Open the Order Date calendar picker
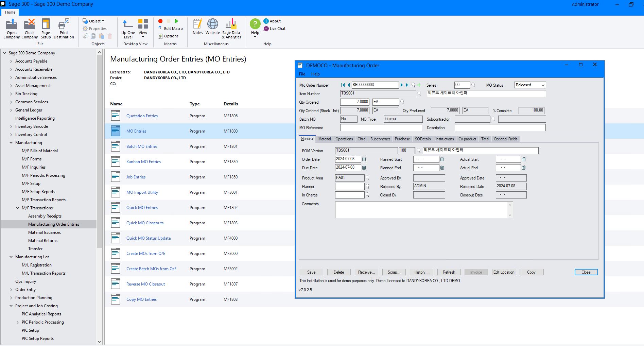644x346 pixels. 364,159
